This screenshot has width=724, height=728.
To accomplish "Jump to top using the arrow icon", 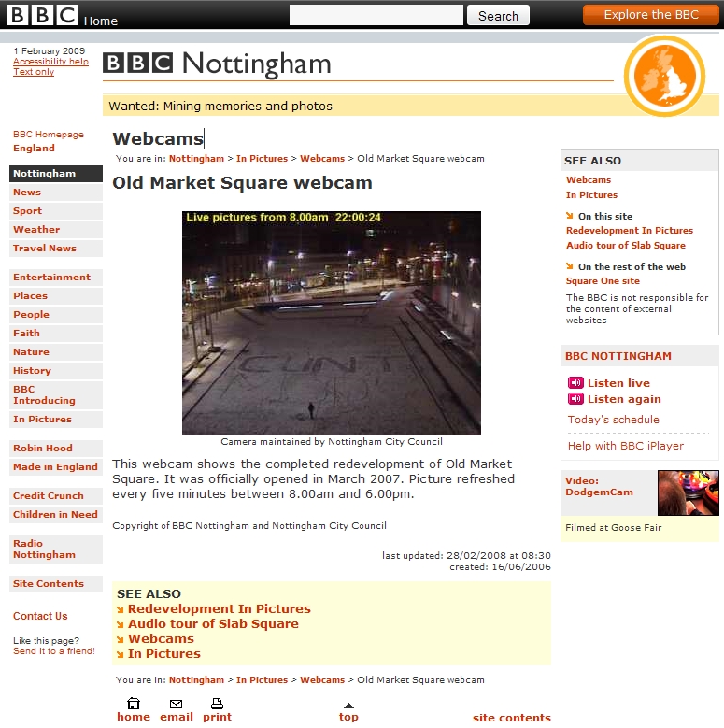I will point(348,706).
